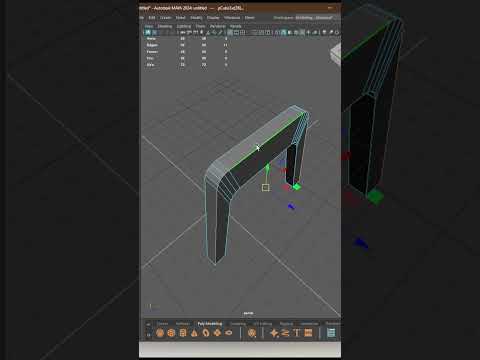Create a polygon plane from the shelf
The height and width of the screenshot is (360, 480).
coord(217,333)
